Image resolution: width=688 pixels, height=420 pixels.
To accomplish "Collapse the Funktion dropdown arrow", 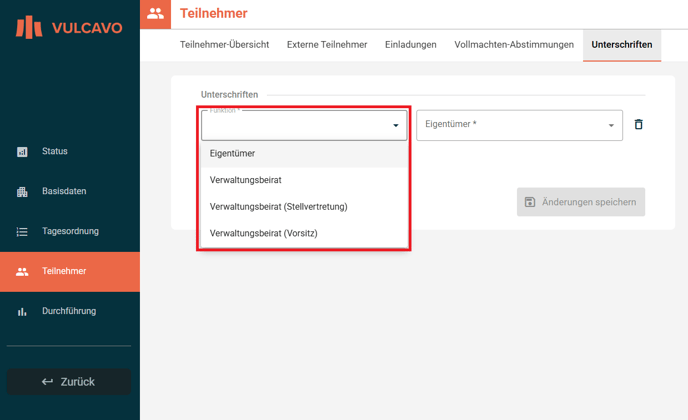I will (x=396, y=126).
